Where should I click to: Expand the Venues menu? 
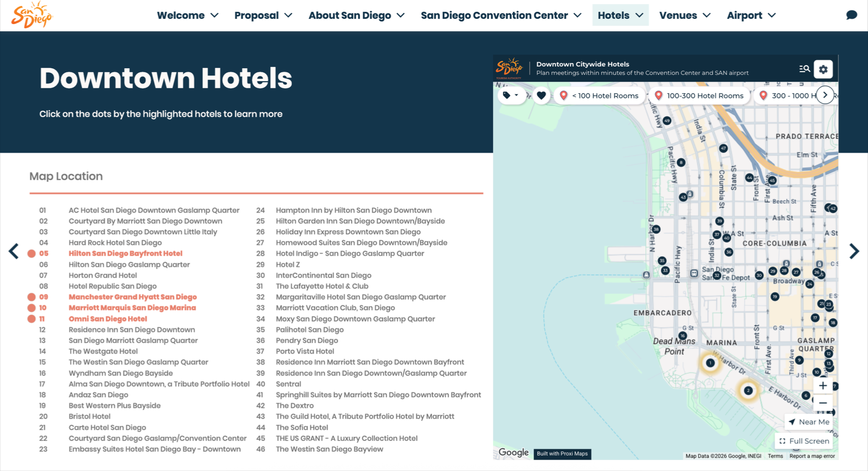tap(685, 15)
